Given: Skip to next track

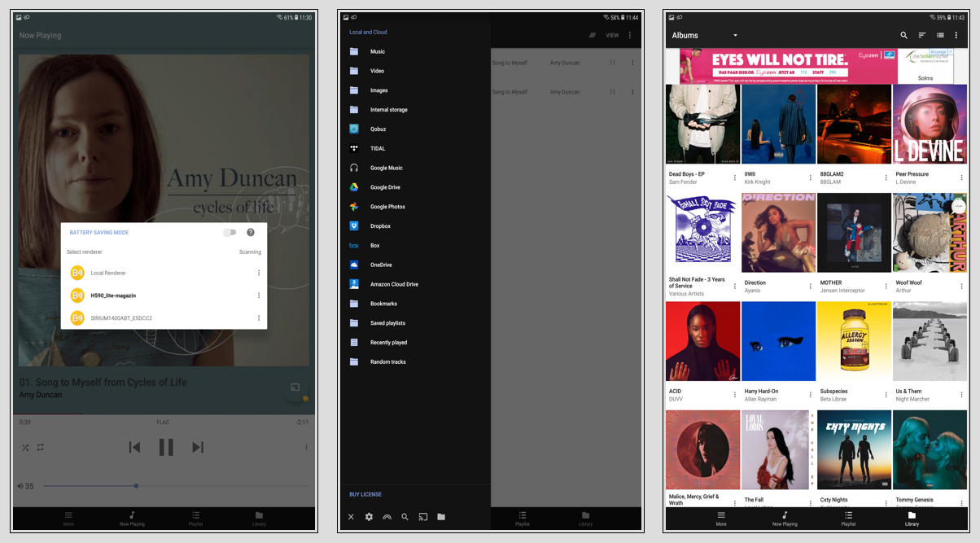Looking at the screenshot, I should click(198, 447).
